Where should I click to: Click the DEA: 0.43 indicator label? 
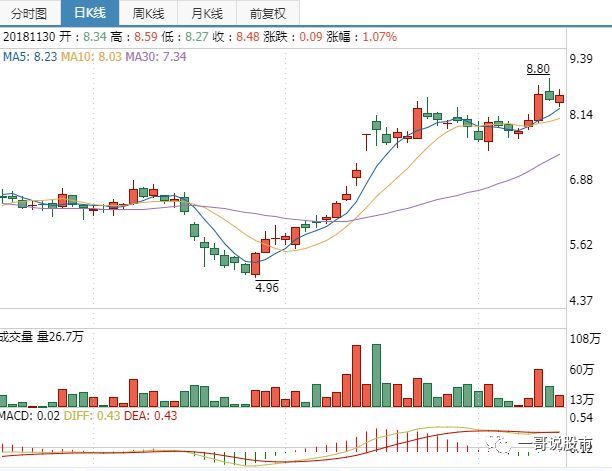pyautogui.click(x=151, y=416)
